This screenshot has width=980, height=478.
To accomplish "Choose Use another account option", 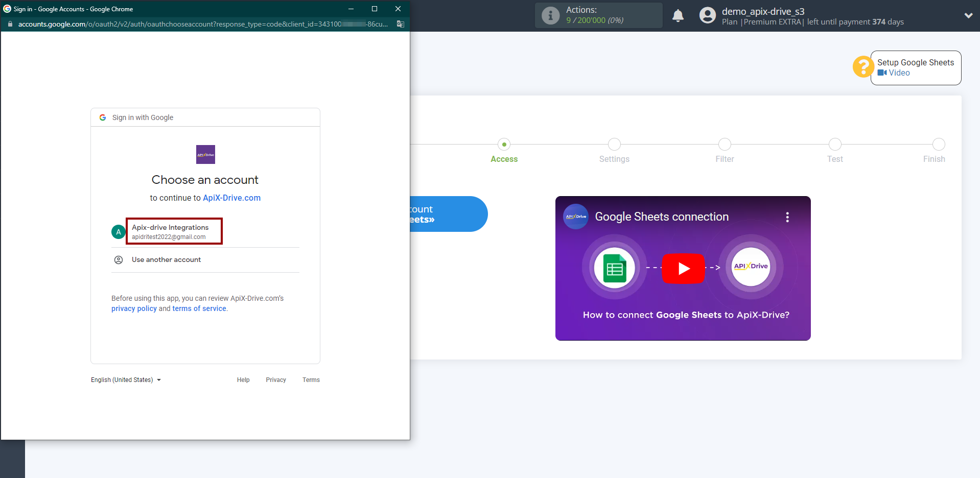I will click(205, 260).
